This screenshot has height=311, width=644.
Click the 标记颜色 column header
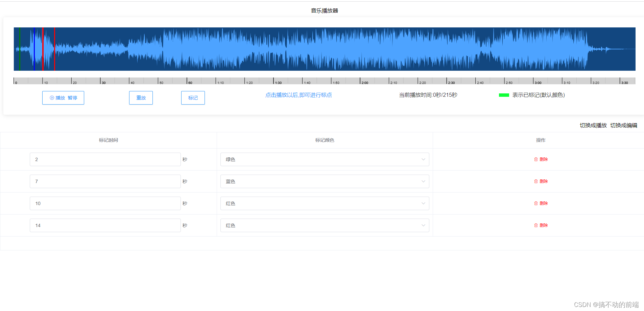click(325, 140)
